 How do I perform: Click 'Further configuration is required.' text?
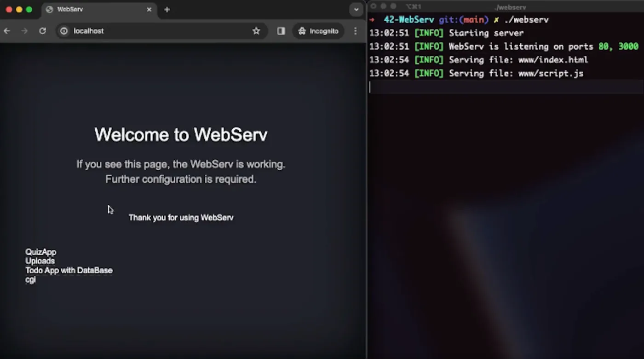[181, 179]
